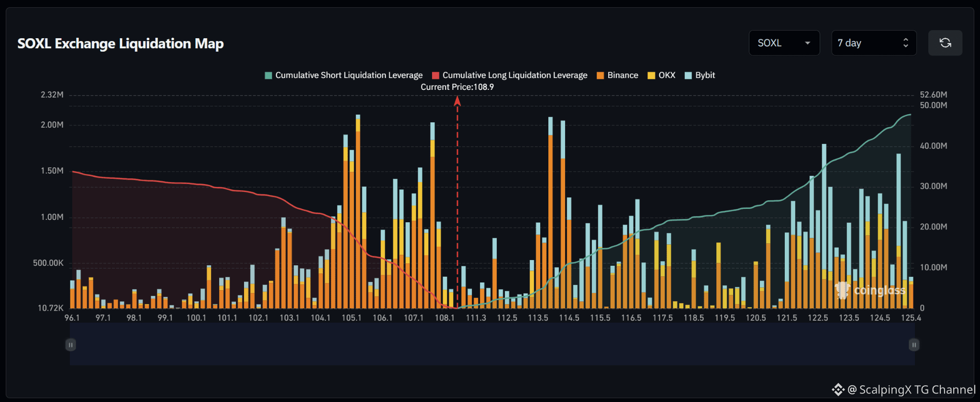
Task: Click the 40.00M right axis label
Action: point(934,146)
